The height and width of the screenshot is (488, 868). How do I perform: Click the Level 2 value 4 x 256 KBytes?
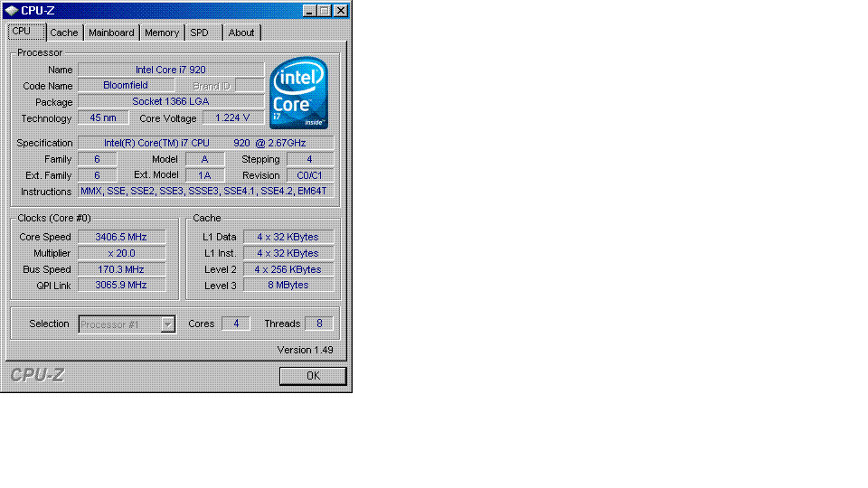tap(288, 269)
